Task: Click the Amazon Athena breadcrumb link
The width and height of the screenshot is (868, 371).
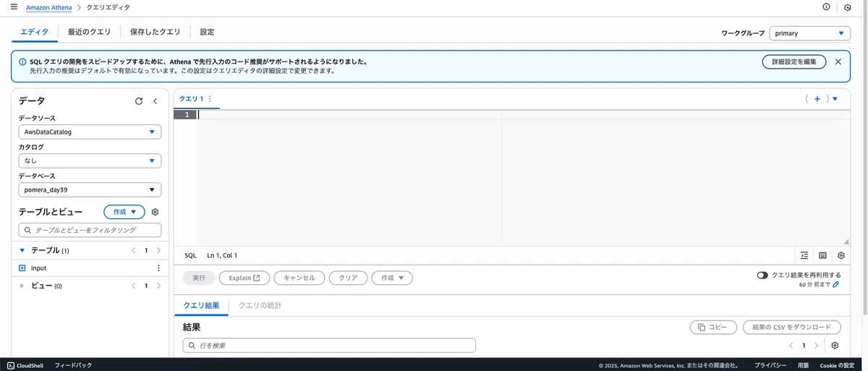Action: click(48, 7)
